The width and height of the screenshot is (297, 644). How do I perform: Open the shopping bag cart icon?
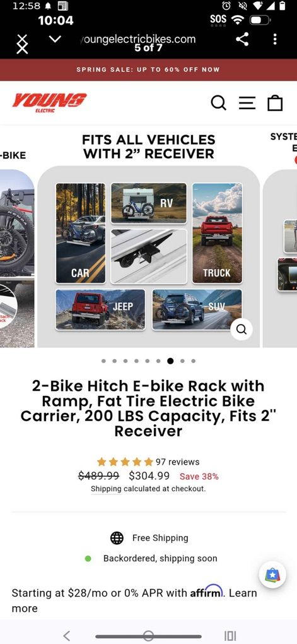click(275, 103)
